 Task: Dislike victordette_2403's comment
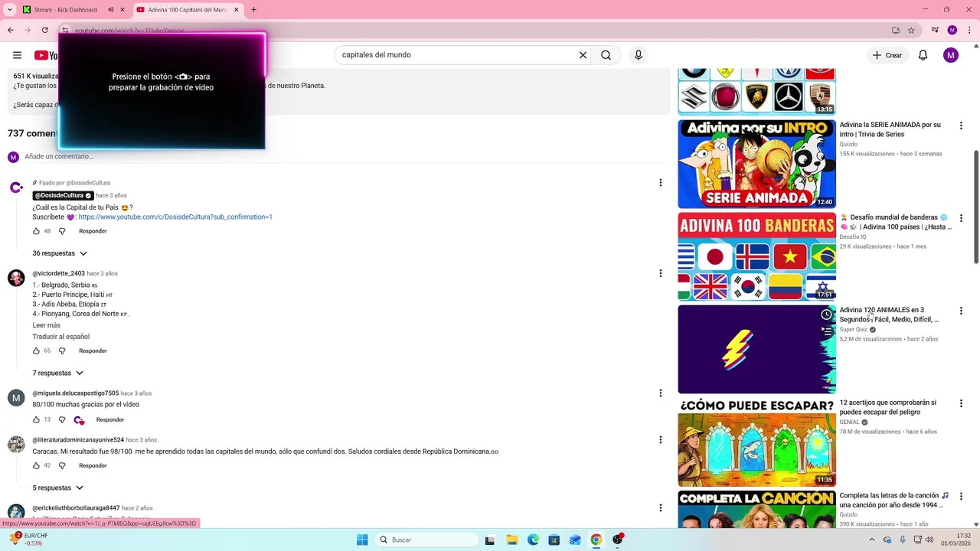pyautogui.click(x=62, y=351)
